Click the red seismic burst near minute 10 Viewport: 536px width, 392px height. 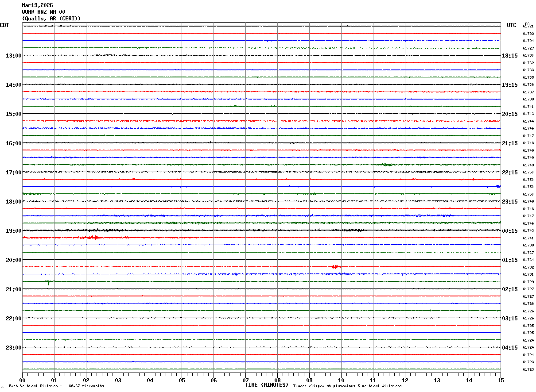point(336,266)
